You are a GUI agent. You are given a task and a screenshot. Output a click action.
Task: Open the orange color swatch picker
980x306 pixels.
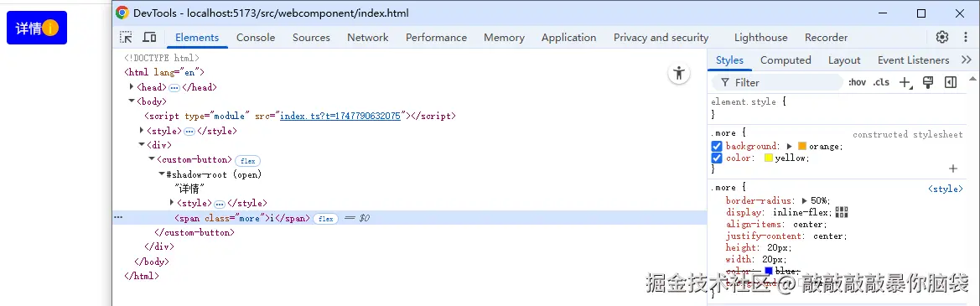click(802, 146)
